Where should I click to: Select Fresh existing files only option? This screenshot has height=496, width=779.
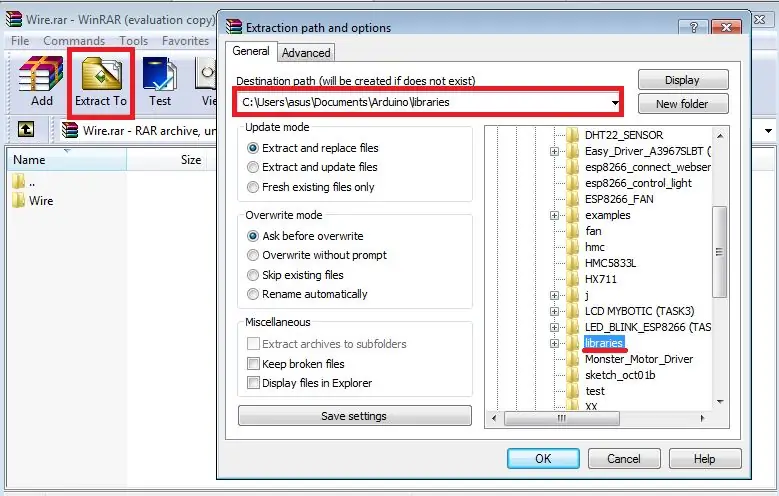(x=311, y=187)
